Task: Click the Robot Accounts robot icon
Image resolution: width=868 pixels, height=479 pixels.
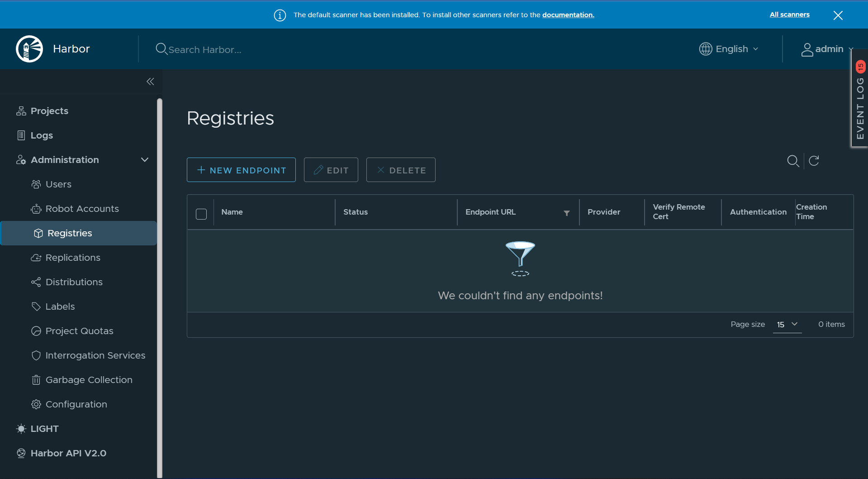Action: pos(36,209)
